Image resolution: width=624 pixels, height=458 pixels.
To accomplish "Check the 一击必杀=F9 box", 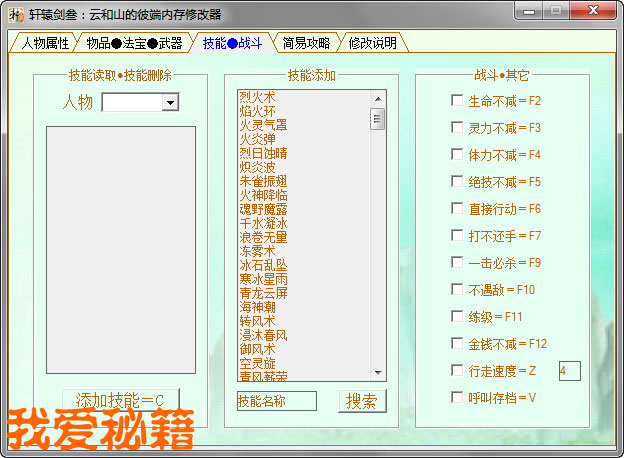I will pos(456,263).
